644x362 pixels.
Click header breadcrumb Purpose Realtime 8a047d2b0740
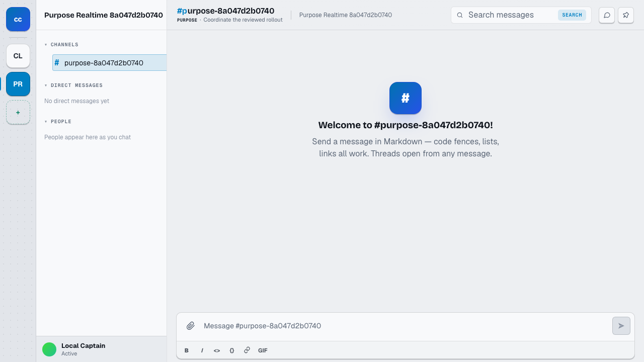[x=346, y=15]
